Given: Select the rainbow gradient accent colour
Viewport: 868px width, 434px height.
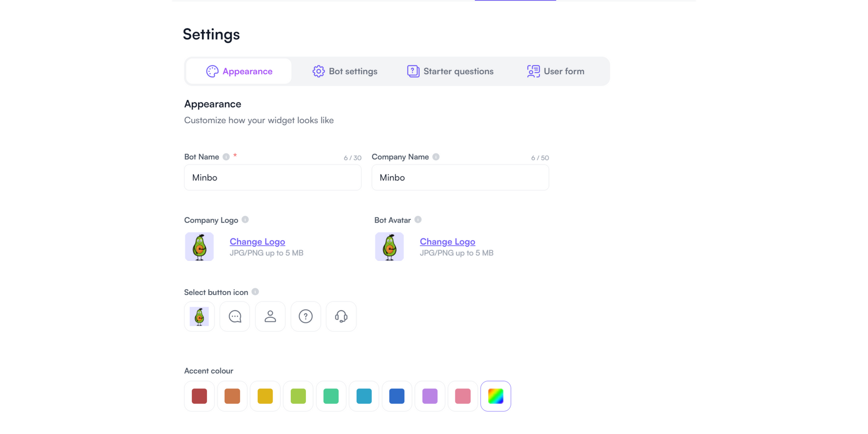Looking at the screenshot, I should coord(496,396).
